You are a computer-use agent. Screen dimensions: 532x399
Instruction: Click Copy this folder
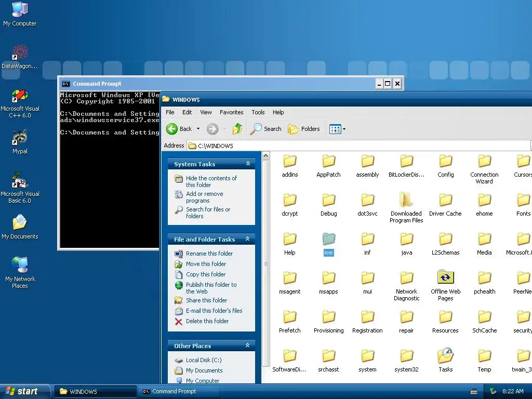[201, 274]
